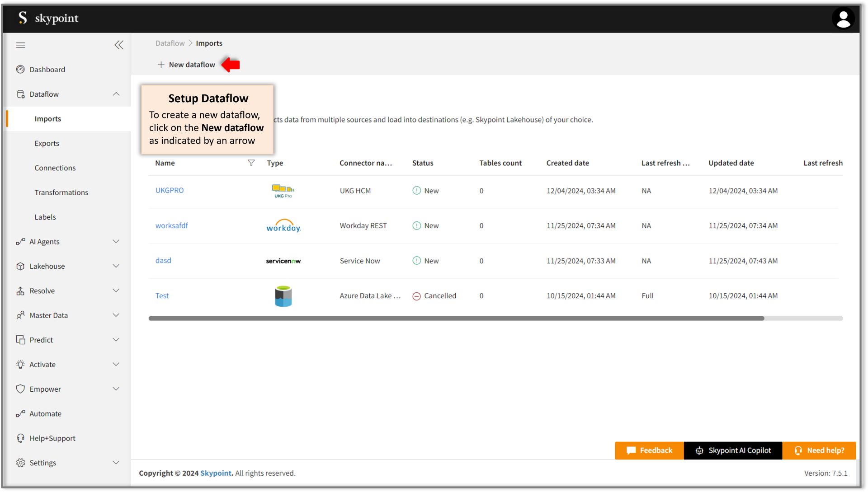Expand the Settings section

click(116, 463)
